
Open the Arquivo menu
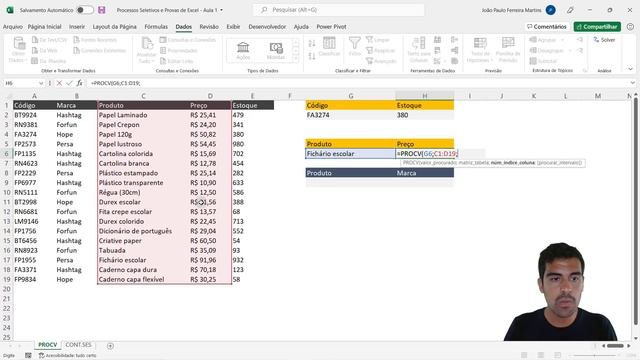click(13, 27)
